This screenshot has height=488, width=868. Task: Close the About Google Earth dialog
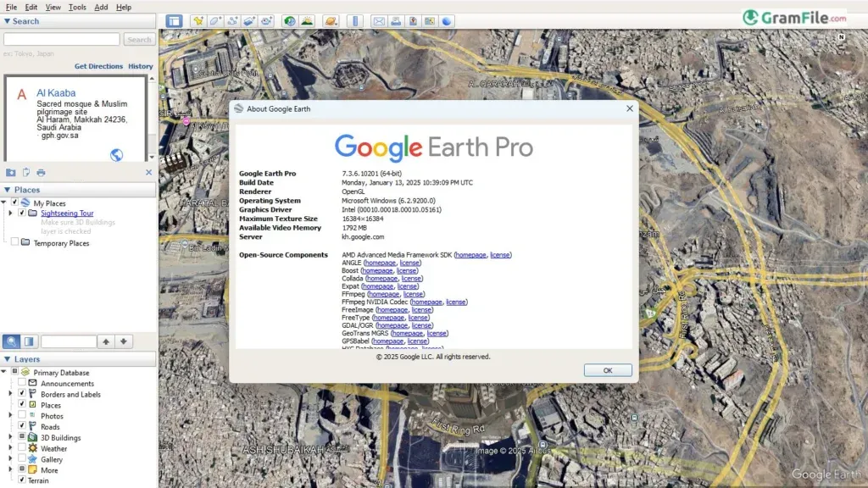(630, 108)
